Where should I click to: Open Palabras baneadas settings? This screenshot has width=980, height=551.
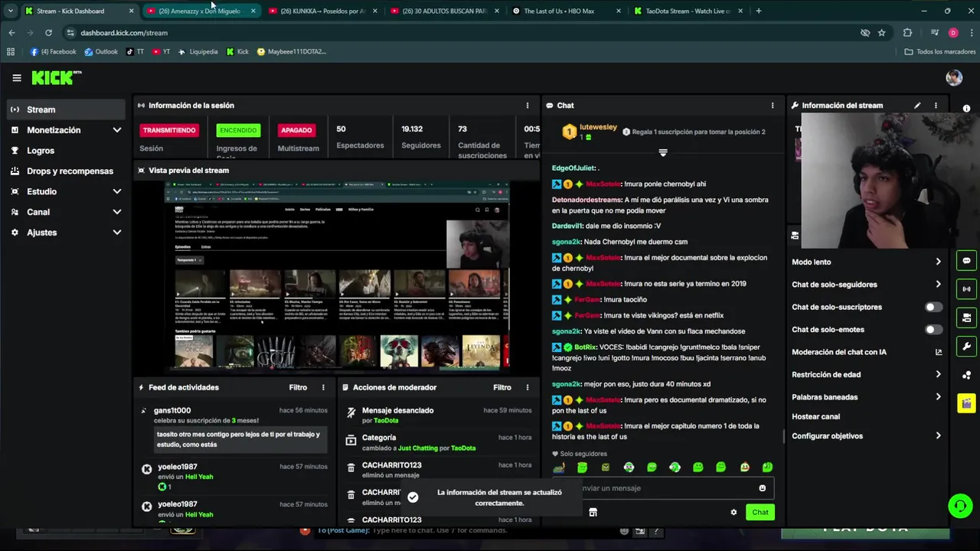pos(866,397)
